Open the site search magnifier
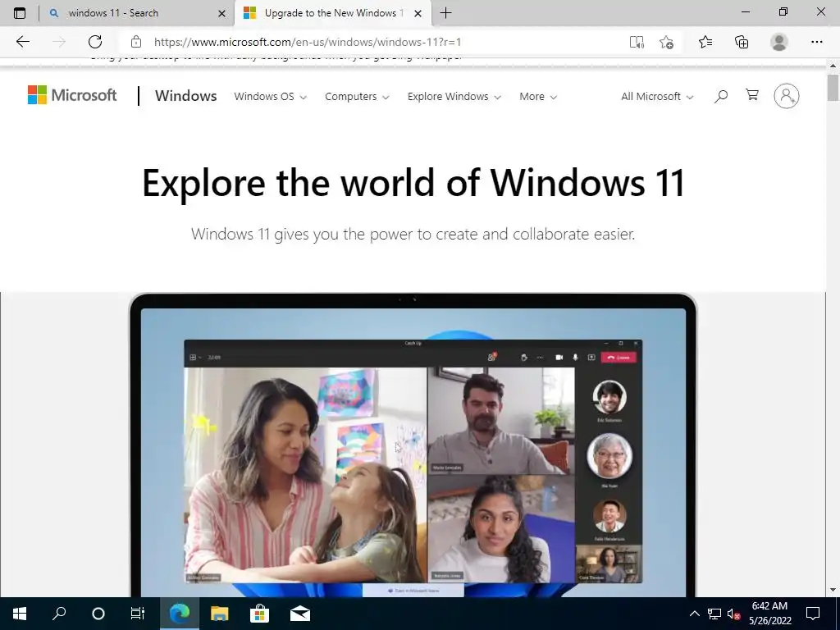 tap(720, 96)
